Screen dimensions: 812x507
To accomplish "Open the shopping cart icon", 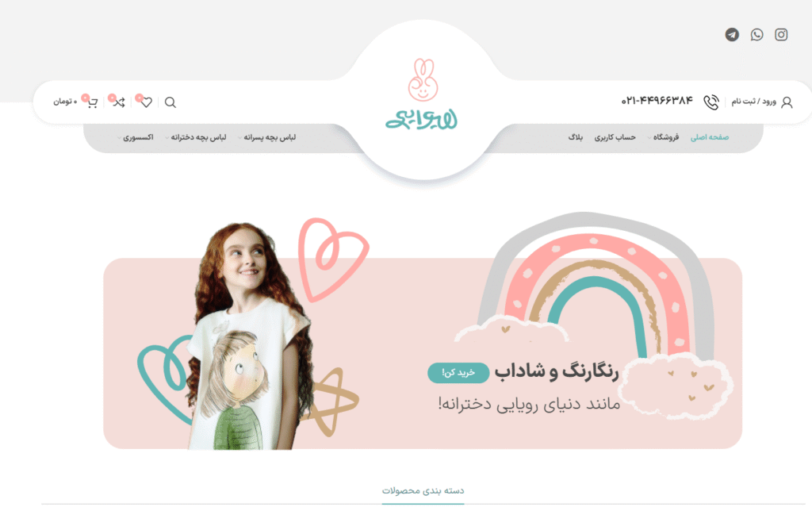I will (92, 102).
